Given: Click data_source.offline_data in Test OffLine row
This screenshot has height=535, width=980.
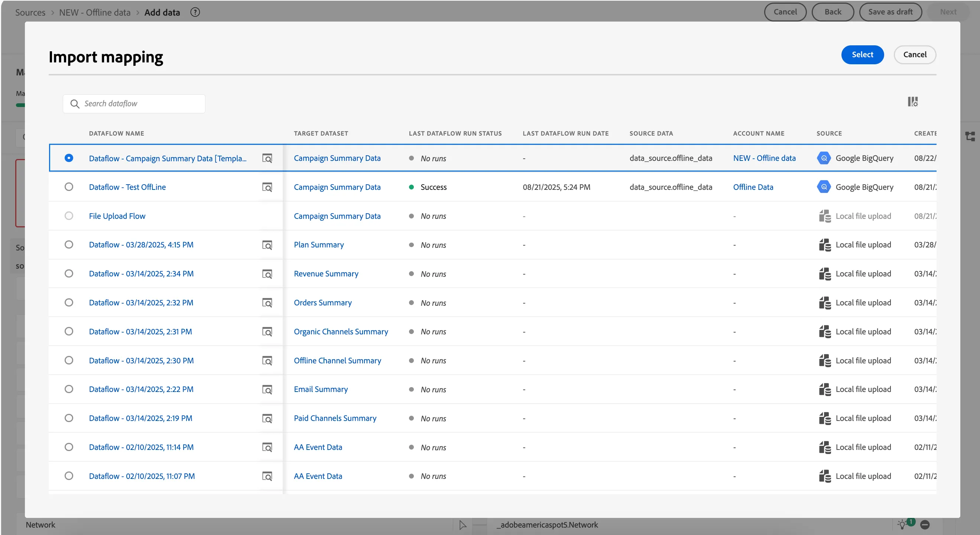Looking at the screenshot, I should [x=671, y=187].
